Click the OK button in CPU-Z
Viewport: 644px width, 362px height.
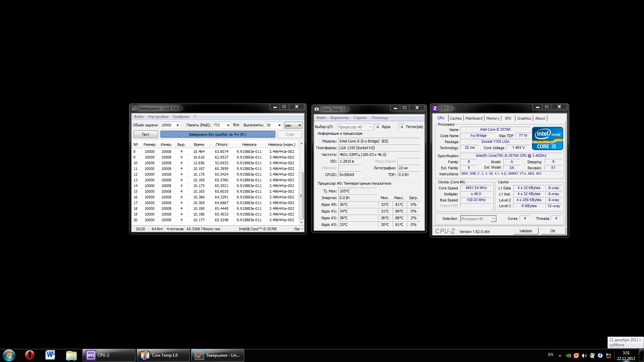(553, 231)
